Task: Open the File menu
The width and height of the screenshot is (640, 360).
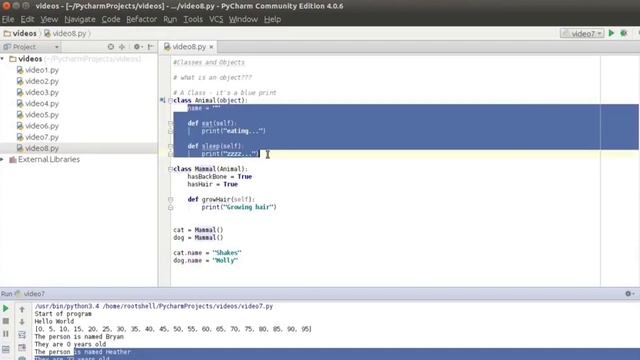Action: (8, 19)
